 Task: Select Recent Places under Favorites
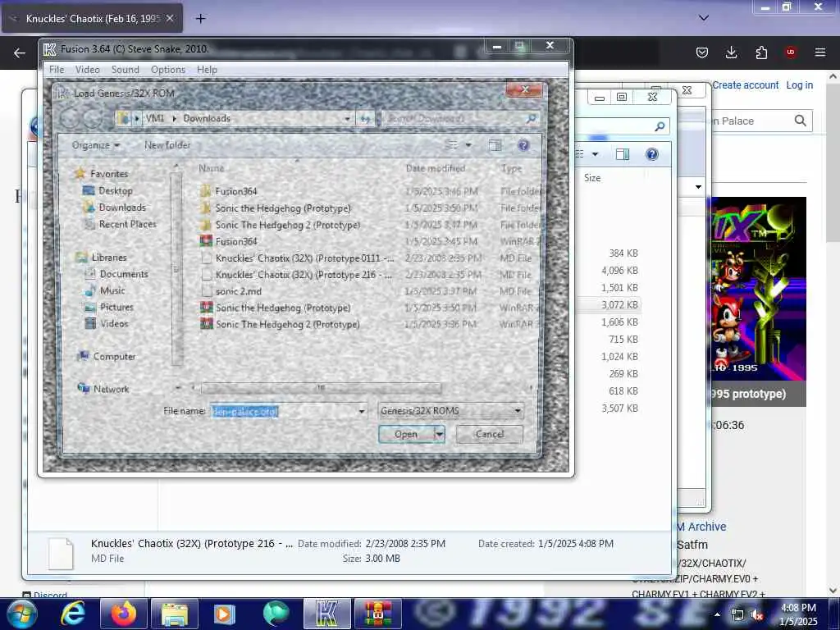120,224
